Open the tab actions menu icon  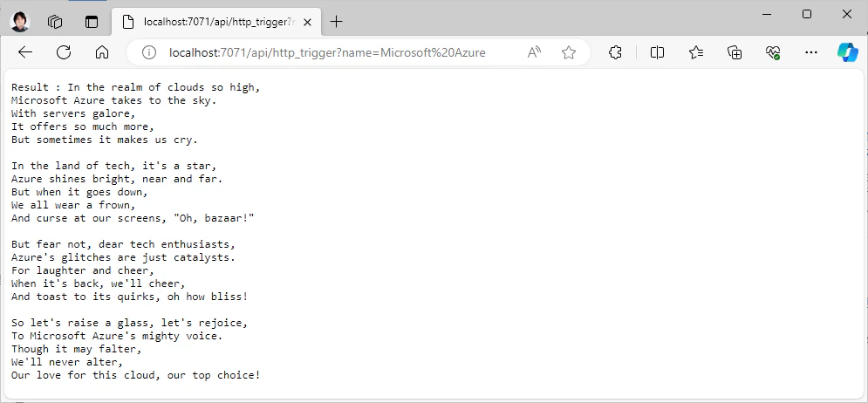[91, 22]
